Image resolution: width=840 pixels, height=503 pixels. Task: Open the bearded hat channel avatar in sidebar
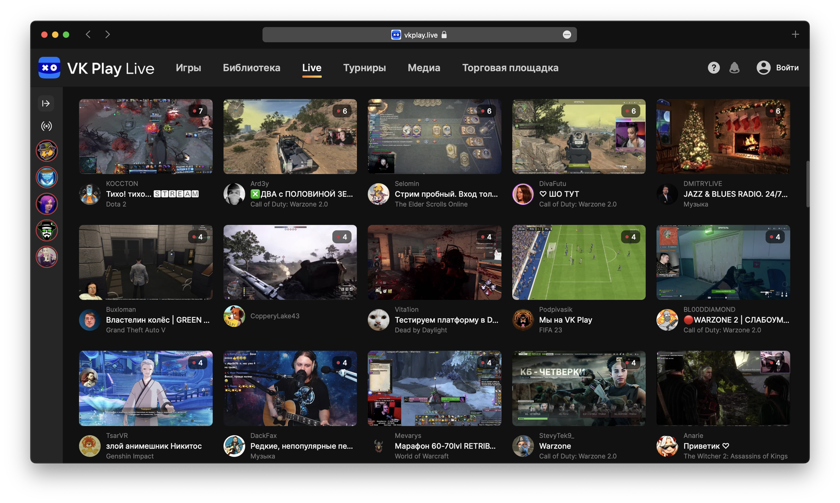pos(47,230)
